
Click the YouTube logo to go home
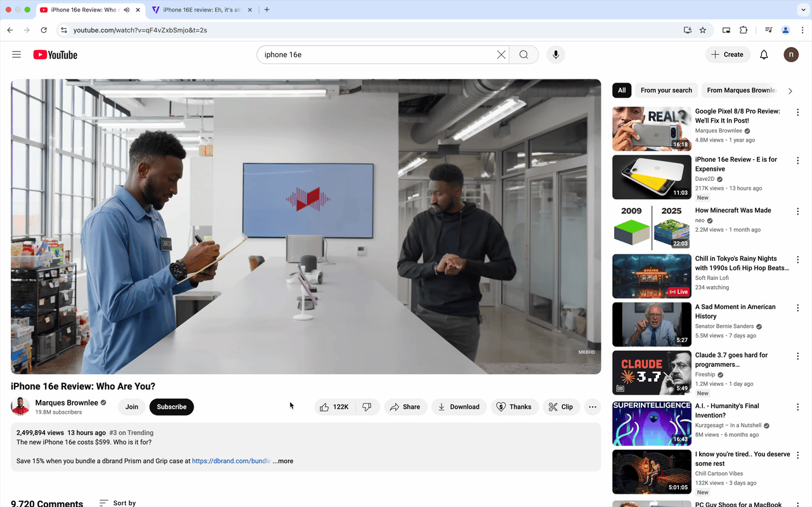coord(55,55)
